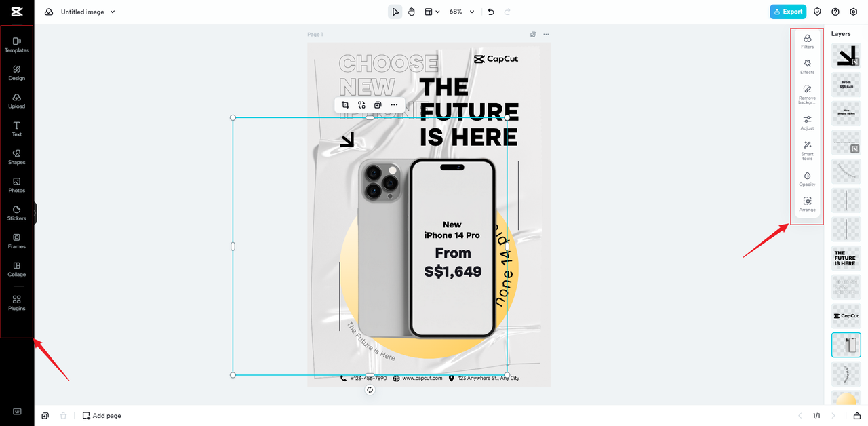Click the crop icon in floating toolbar
868x426 pixels.
click(x=345, y=105)
